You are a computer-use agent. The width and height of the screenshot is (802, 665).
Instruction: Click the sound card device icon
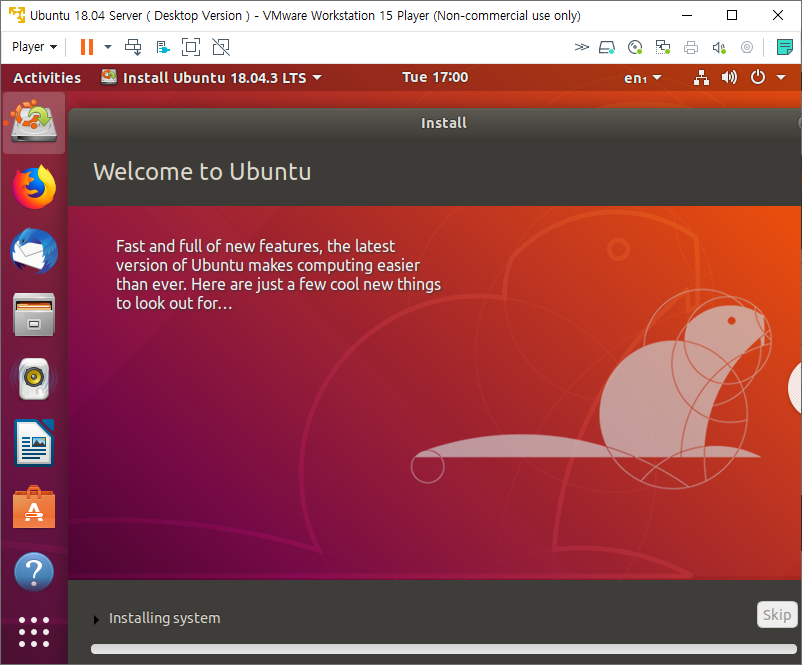(x=719, y=48)
